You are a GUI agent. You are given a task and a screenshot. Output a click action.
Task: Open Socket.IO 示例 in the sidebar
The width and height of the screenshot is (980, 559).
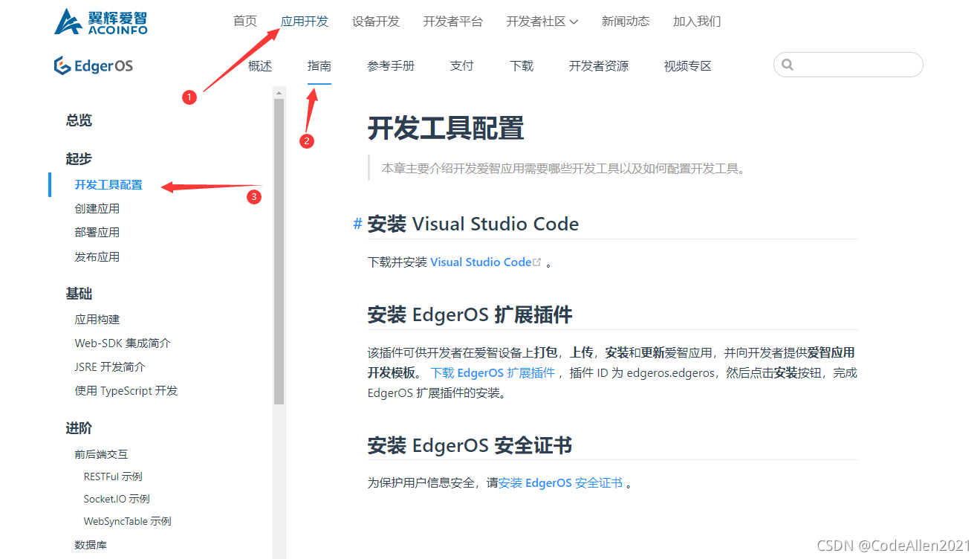click(117, 499)
